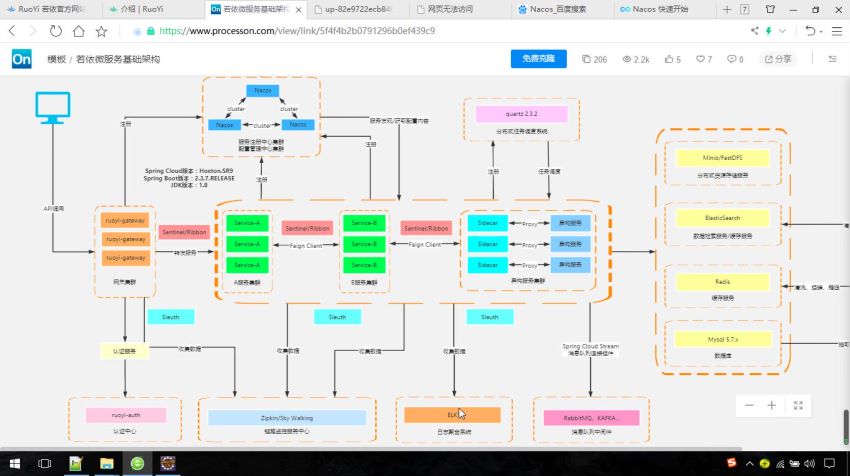Open the page's hamburger menu at right

pyautogui.click(x=837, y=31)
